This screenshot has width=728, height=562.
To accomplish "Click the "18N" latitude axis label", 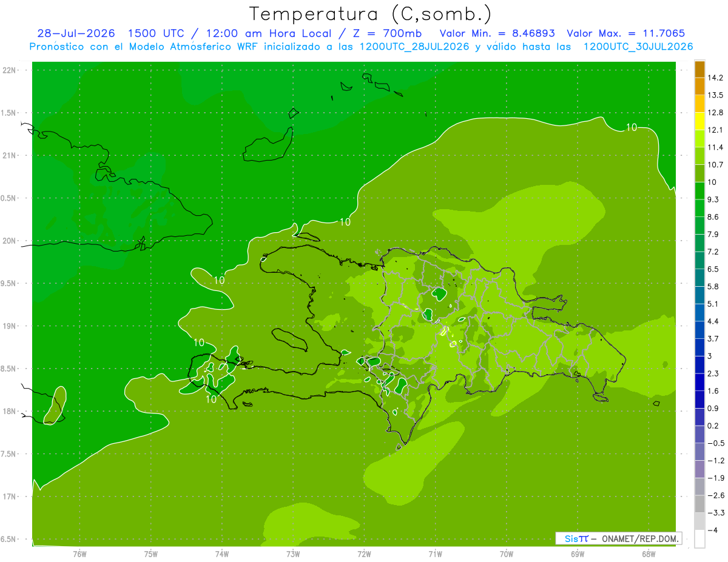I will 8,411.
